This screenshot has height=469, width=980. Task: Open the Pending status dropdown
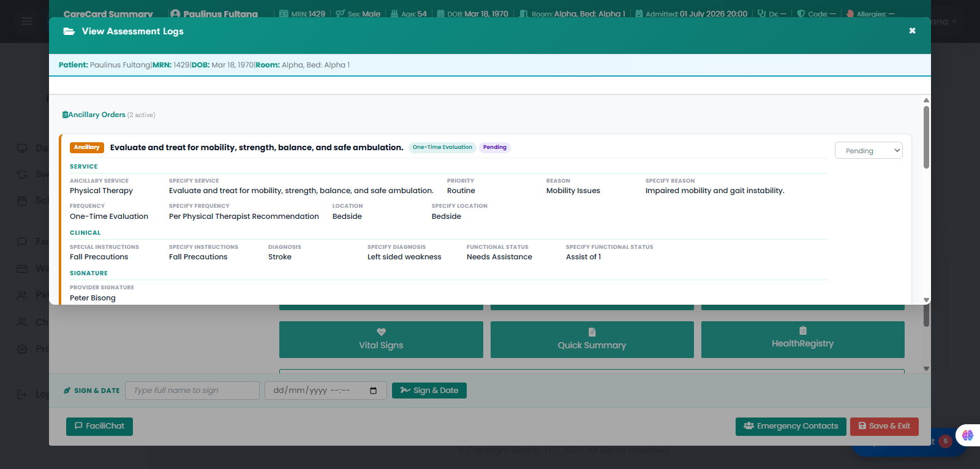(x=869, y=150)
